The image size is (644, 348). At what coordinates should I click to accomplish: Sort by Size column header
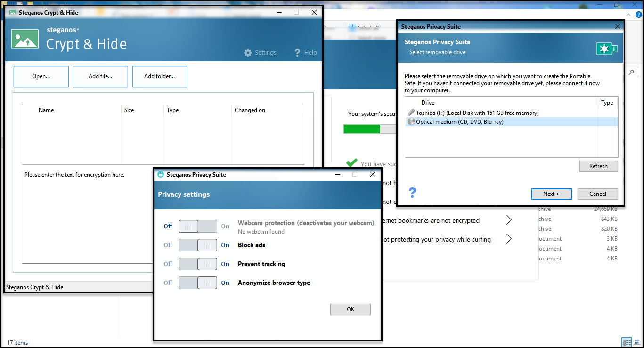coord(129,110)
